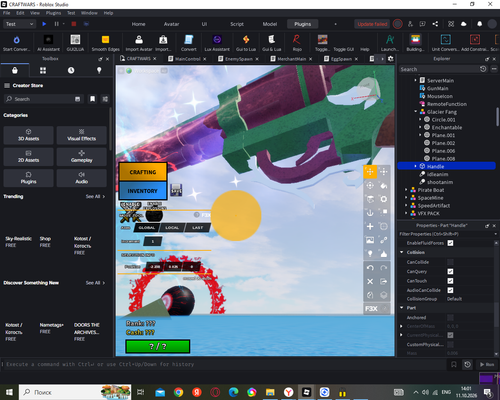The height and width of the screenshot is (400, 500).
Task: Toggle the EnableFluidForces checkbox
Action: click(x=450, y=243)
